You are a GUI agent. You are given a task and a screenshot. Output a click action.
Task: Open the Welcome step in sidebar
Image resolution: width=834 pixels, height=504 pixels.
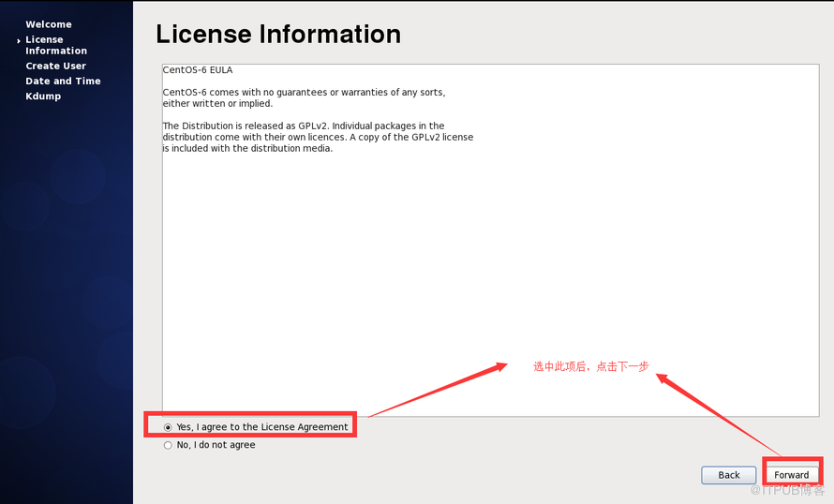49,24
